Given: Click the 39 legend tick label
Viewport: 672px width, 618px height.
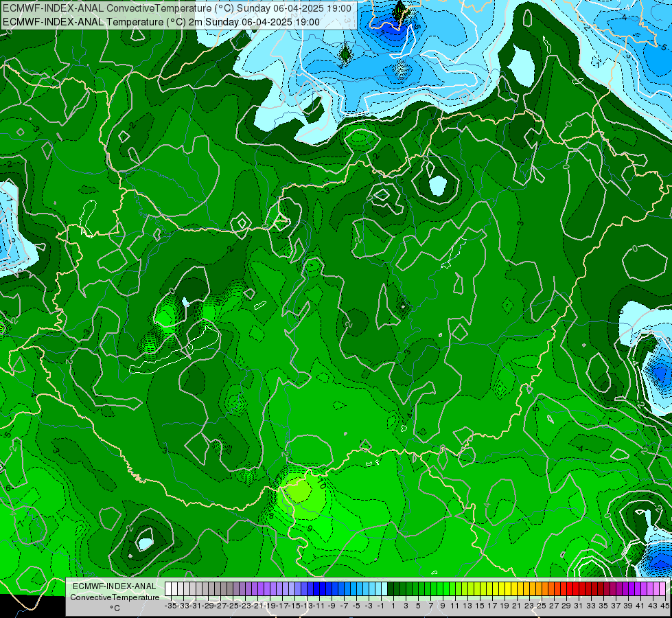Looking at the screenshot, I should (x=628, y=606).
